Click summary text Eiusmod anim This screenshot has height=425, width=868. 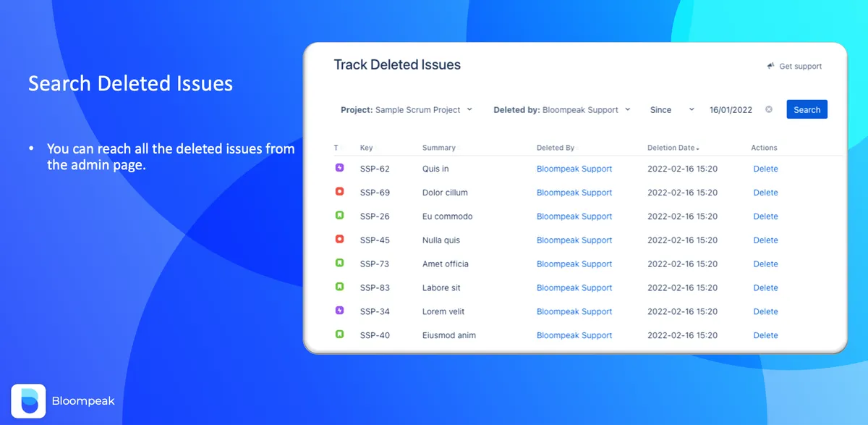click(449, 335)
